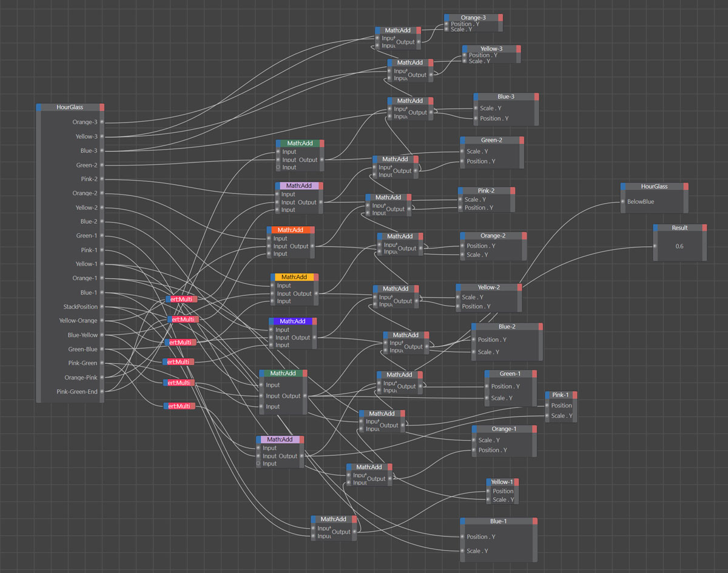Click red corner of Green-2 node

(x=522, y=140)
